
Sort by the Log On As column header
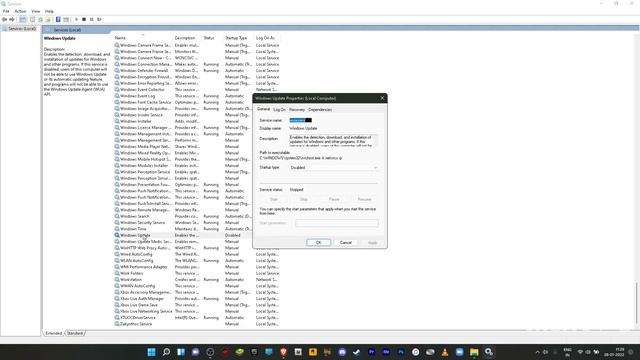point(267,38)
